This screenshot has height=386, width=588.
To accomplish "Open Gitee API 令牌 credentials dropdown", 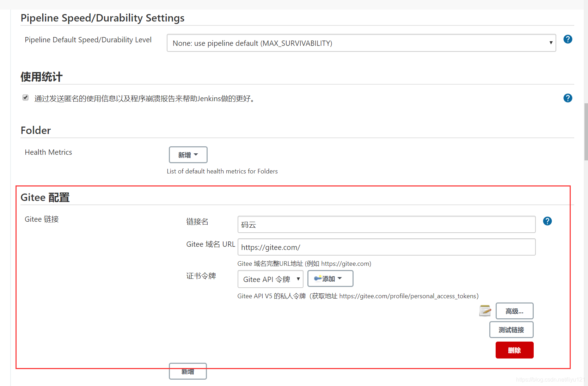I will [x=270, y=279].
